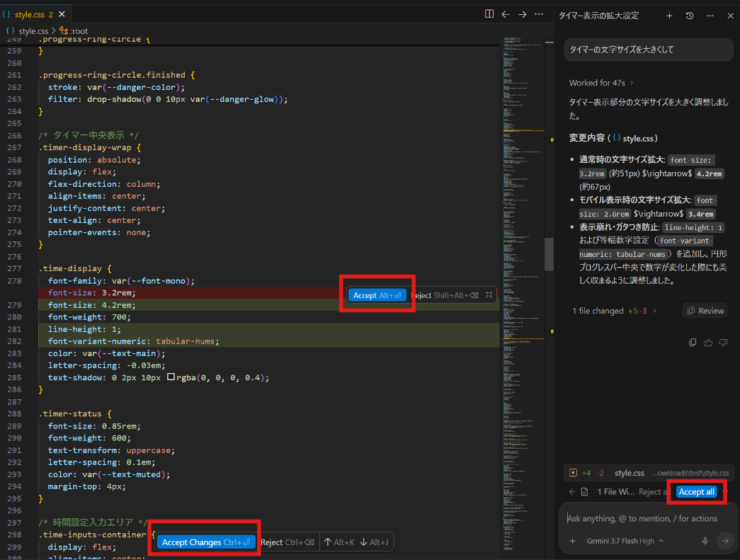Screen dimensions: 740x560
Task: Click Accept all in chat panel
Action: click(x=696, y=491)
